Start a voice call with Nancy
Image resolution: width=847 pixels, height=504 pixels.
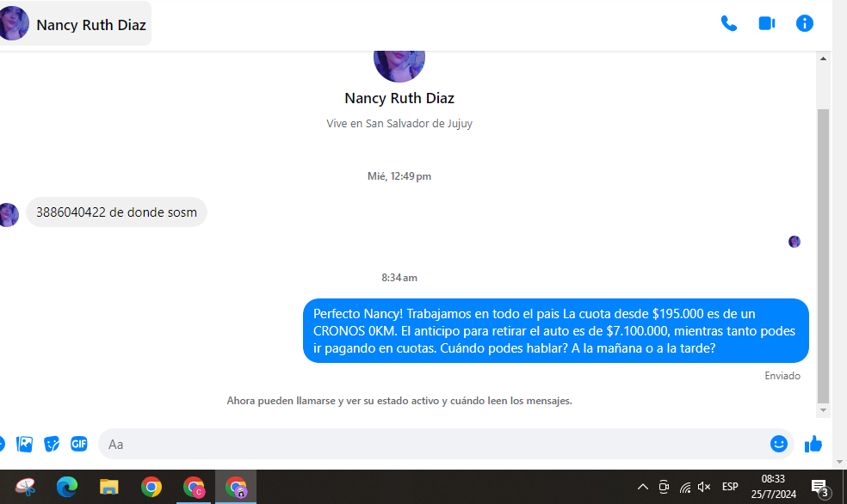tap(728, 23)
